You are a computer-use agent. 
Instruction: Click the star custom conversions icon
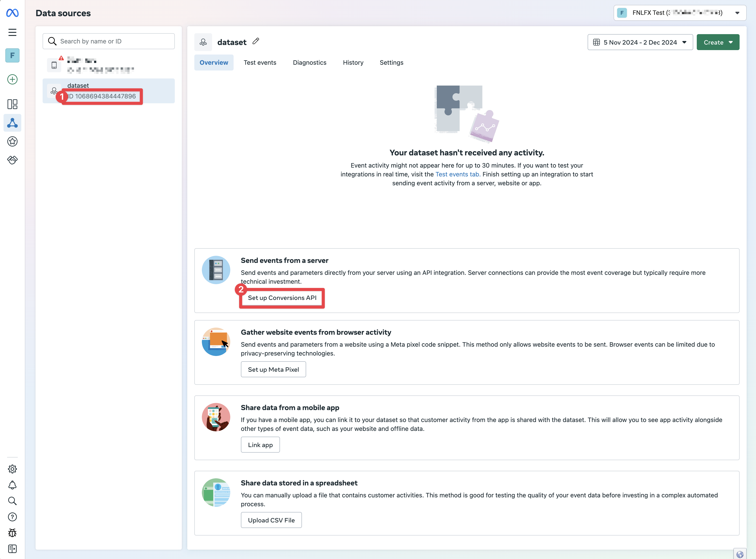[12, 141]
